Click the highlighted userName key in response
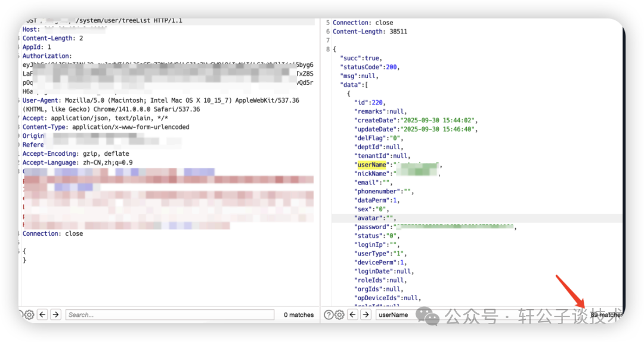Screen dimensions: 644x342 click(371, 165)
